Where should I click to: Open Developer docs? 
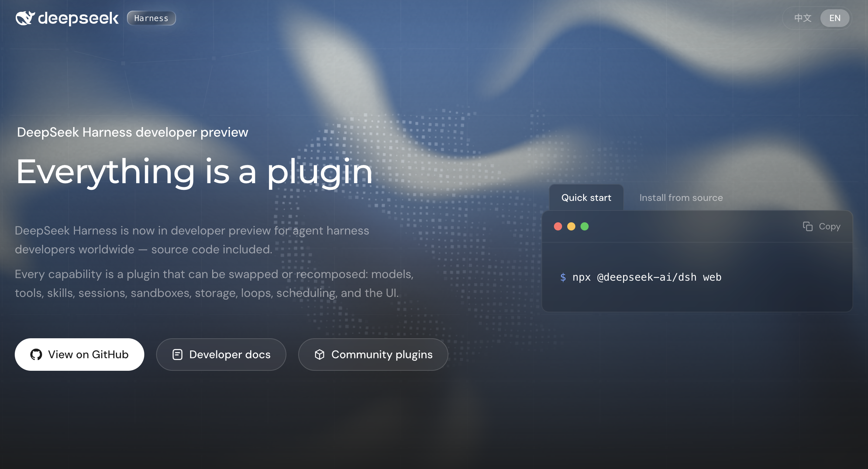(221, 355)
